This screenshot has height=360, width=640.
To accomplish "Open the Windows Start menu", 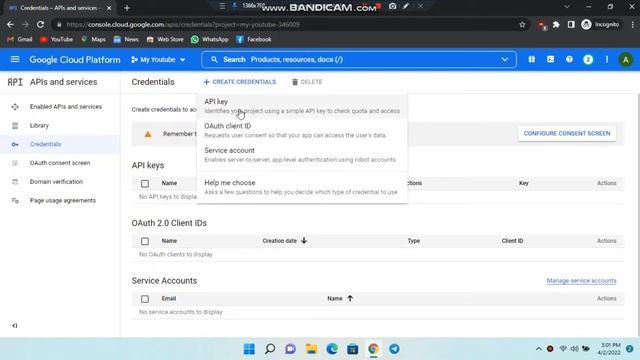I will point(249,349).
